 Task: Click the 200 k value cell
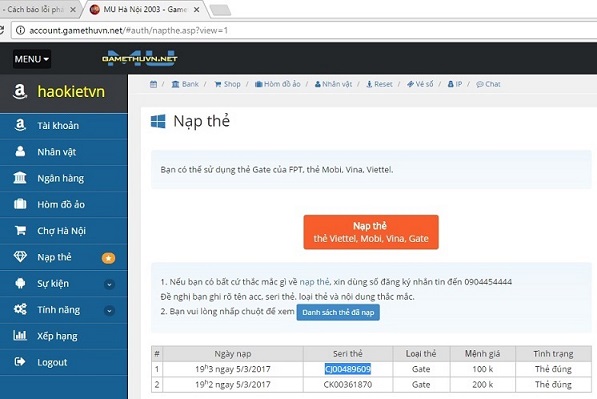(x=482, y=385)
